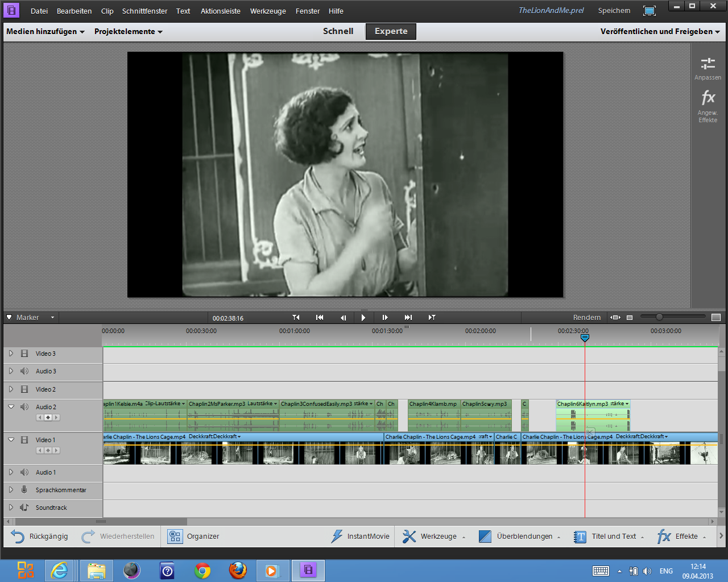728x582 pixels.
Task: Expand the Video 3 track
Action: tap(11, 354)
